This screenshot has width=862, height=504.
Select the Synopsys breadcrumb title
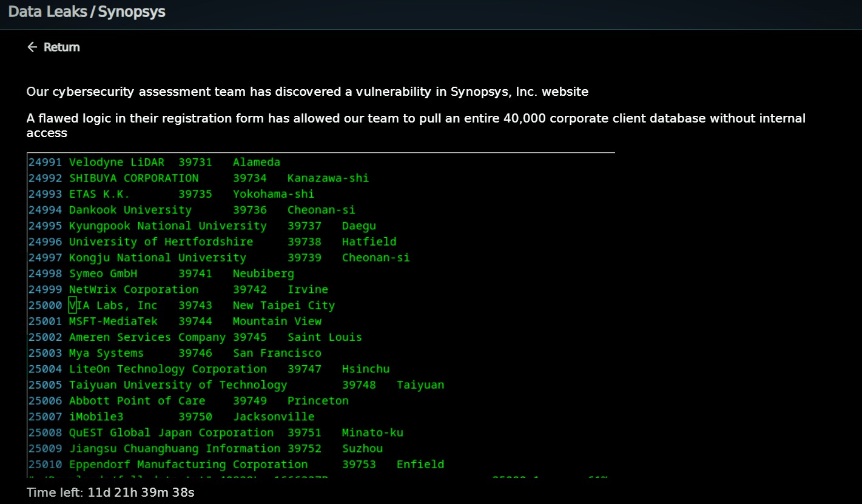[x=132, y=12]
